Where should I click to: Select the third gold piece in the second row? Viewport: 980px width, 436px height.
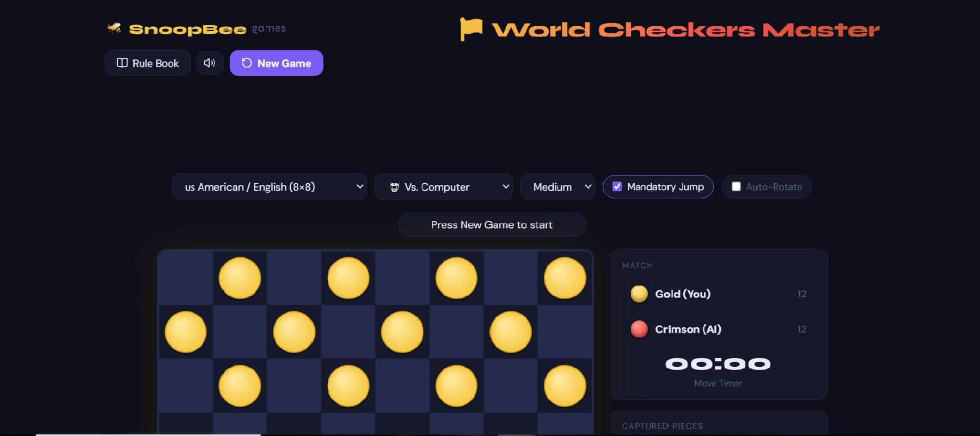[402, 332]
